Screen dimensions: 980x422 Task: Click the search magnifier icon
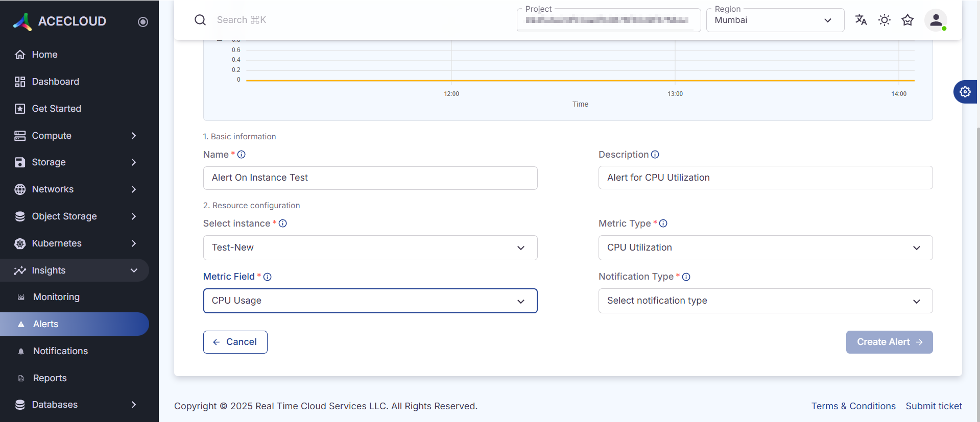pos(200,20)
